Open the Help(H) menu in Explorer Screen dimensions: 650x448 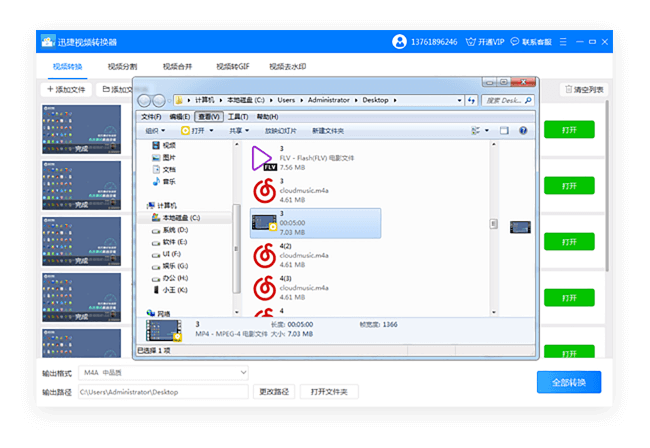coord(267,117)
